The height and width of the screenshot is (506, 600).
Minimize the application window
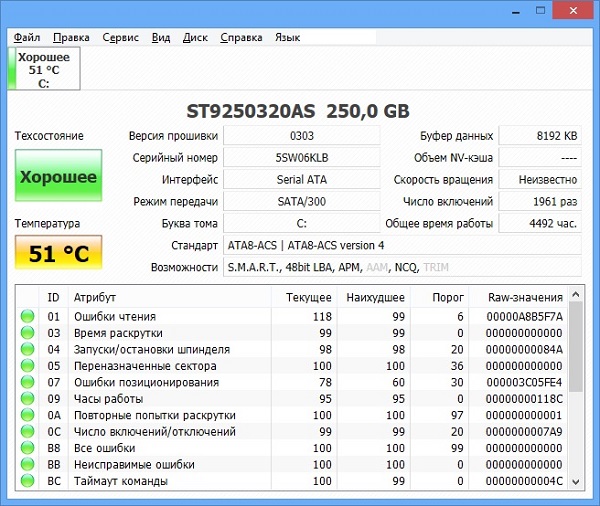[x=516, y=11]
